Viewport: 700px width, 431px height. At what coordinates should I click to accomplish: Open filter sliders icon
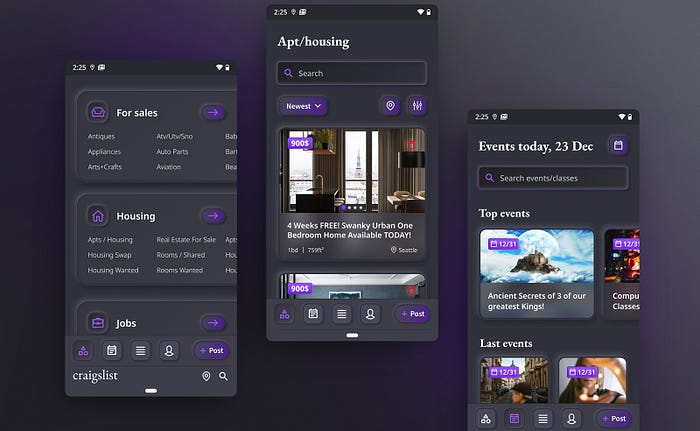pyautogui.click(x=417, y=106)
